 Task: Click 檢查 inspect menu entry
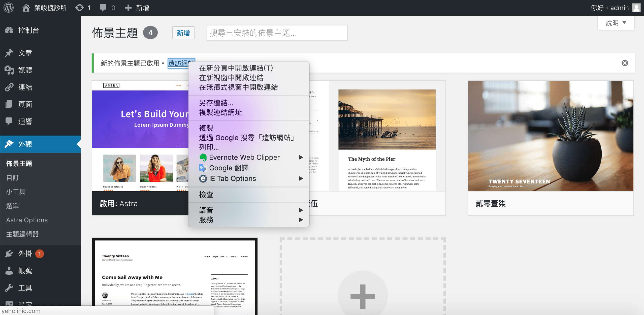pyautogui.click(x=206, y=195)
